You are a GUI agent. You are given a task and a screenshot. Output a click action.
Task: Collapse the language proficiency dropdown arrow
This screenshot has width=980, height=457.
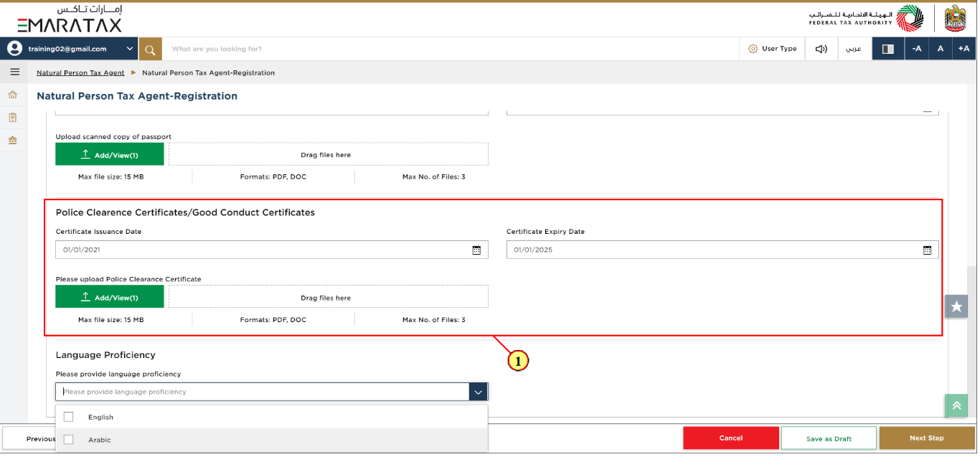tap(479, 392)
